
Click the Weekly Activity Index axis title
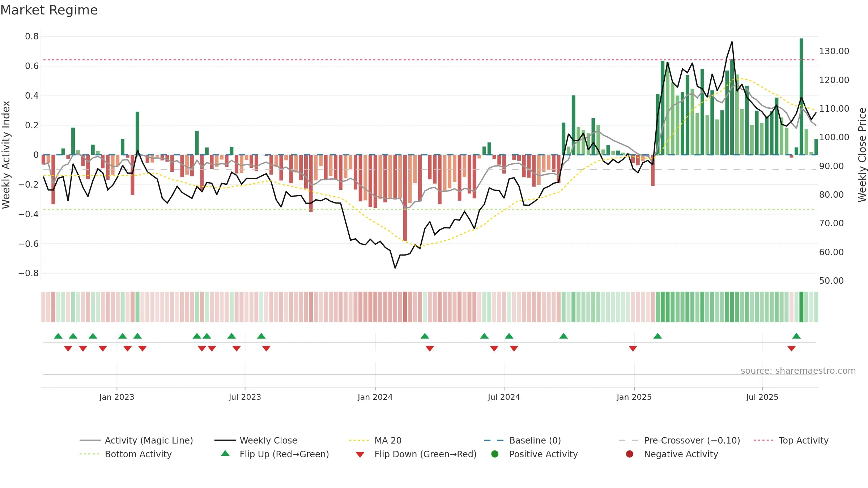(x=6, y=155)
